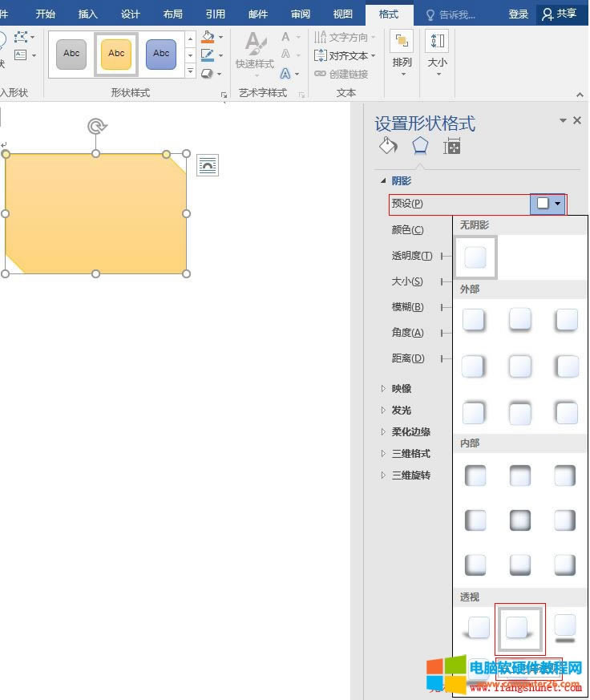Click the Share button

[x=560, y=14]
